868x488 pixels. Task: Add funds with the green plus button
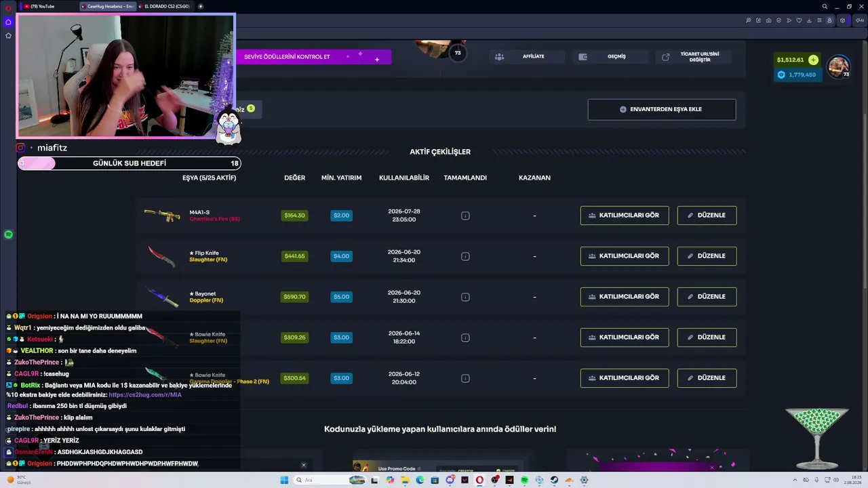[813, 60]
